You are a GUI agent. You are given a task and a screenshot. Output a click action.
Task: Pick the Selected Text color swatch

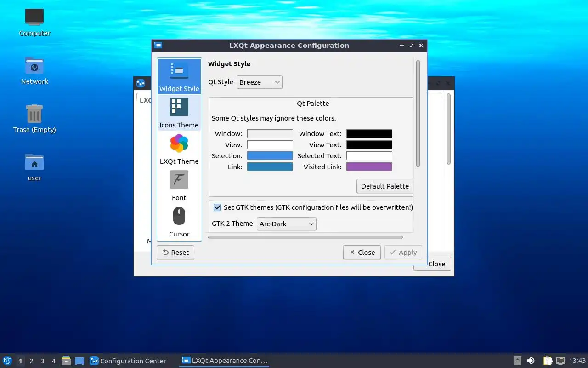369,156
